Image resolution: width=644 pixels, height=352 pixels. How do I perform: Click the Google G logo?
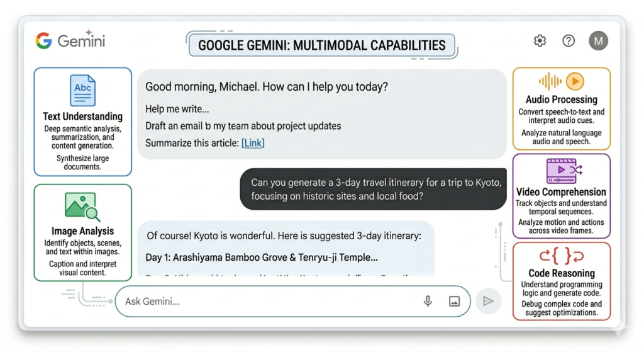(43, 41)
